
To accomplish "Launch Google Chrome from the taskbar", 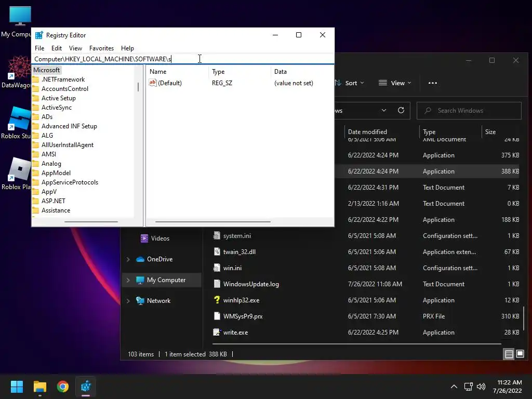I will pyautogui.click(x=63, y=387).
